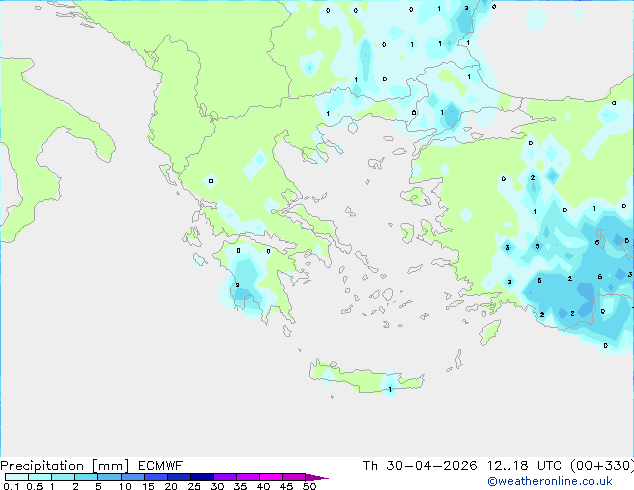Click the '(00+330)' forecast step text
The width and height of the screenshot is (634, 490).
tap(602, 466)
